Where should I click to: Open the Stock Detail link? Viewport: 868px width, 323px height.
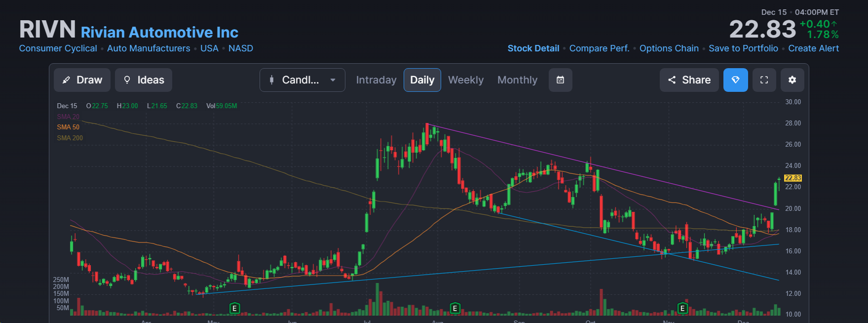(x=533, y=48)
